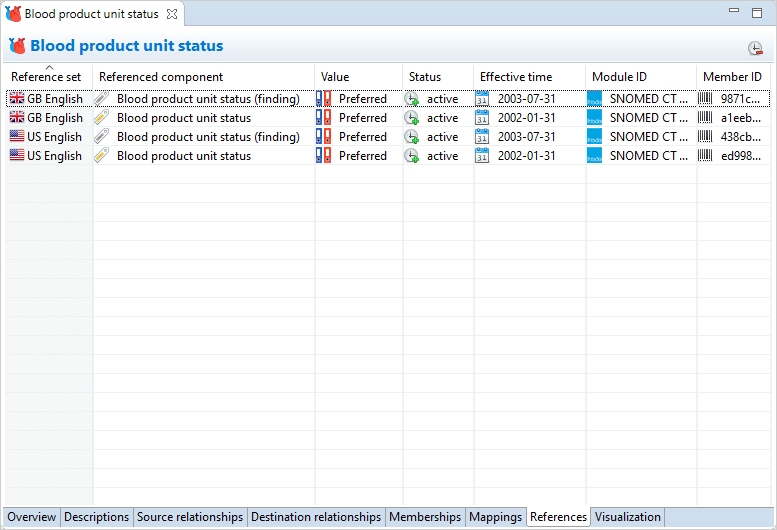Open the Mappings tab
The height and width of the screenshot is (530, 777).
(496, 517)
